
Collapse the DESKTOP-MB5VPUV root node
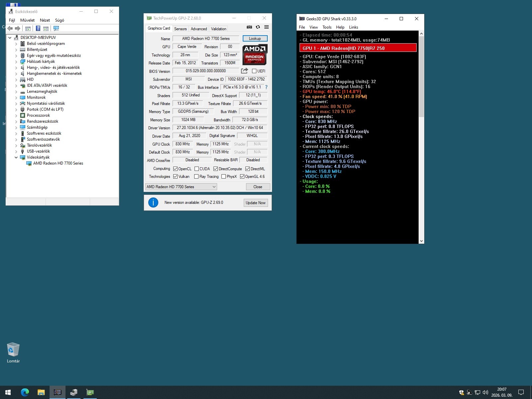[x=10, y=38]
